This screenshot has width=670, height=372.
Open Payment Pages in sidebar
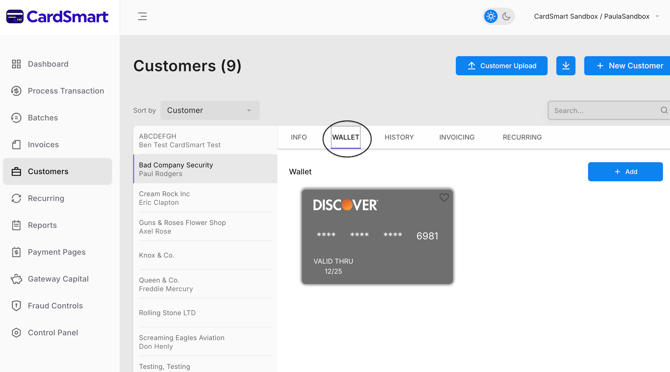point(57,252)
